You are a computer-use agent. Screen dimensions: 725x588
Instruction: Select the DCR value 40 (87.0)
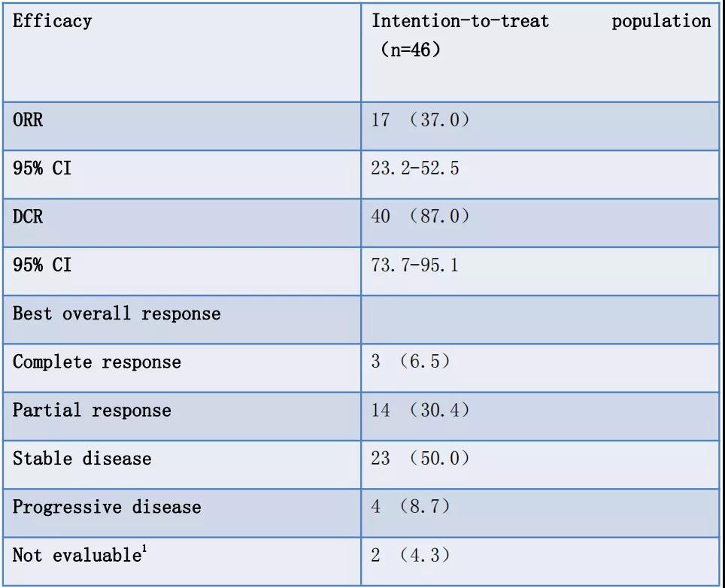[x=420, y=217]
